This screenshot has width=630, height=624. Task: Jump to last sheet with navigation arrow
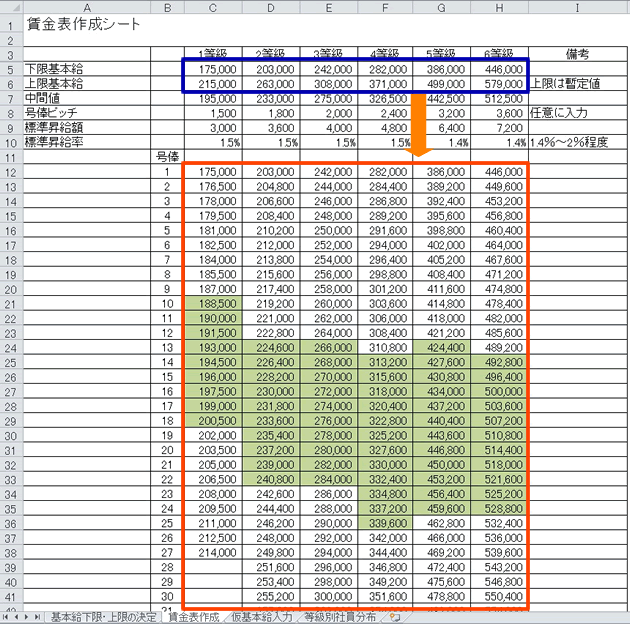pyautogui.click(x=37, y=617)
